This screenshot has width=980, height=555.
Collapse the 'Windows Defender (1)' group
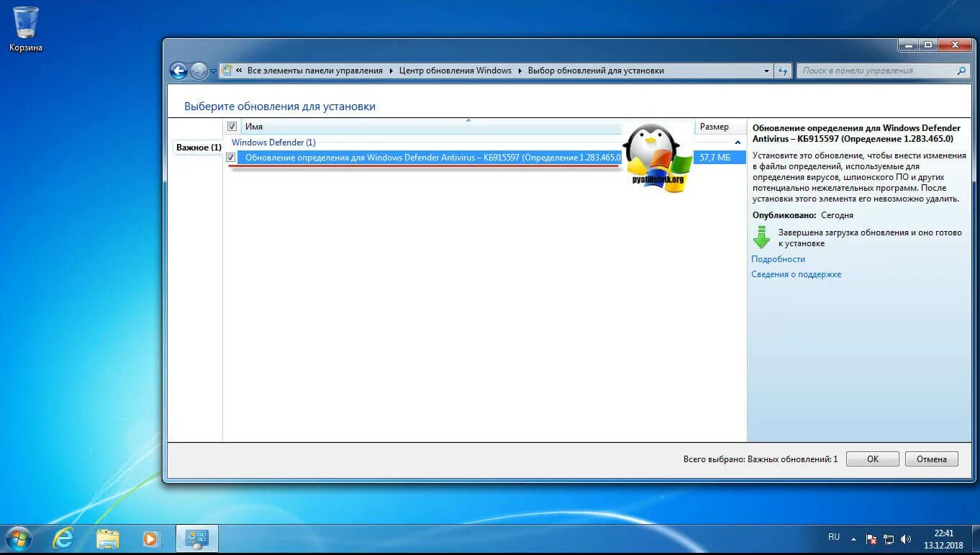coord(738,143)
